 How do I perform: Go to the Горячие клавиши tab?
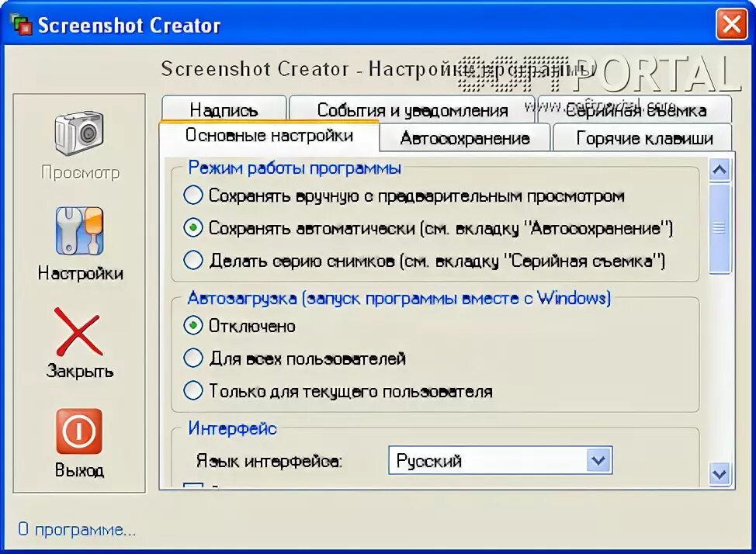pos(643,138)
